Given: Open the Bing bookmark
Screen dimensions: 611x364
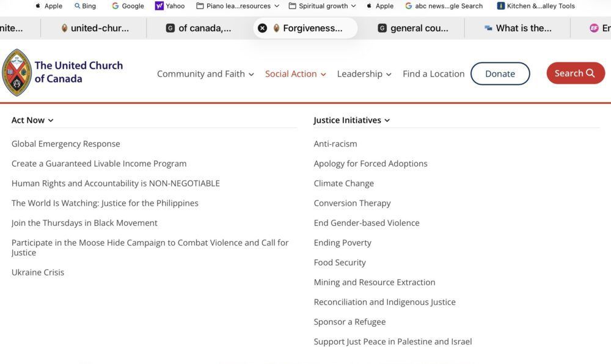Looking at the screenshot, I should (85, 6).
